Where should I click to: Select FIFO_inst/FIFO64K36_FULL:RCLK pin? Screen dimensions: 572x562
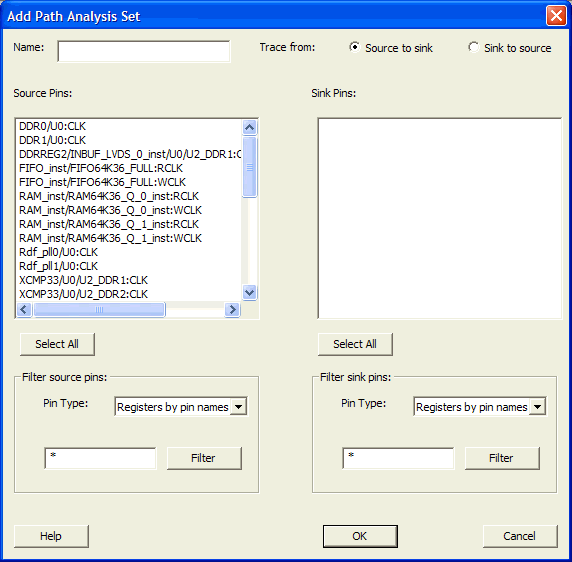coord(101,168)
